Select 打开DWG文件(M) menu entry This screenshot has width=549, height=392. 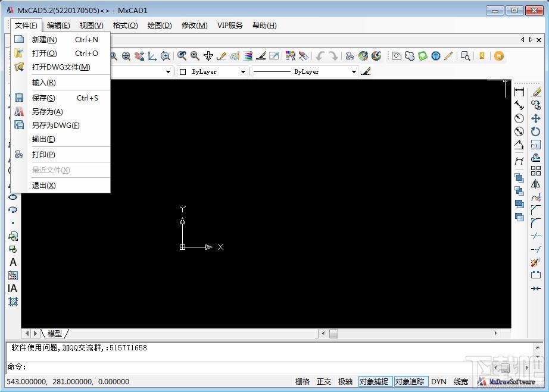[61, 67]
